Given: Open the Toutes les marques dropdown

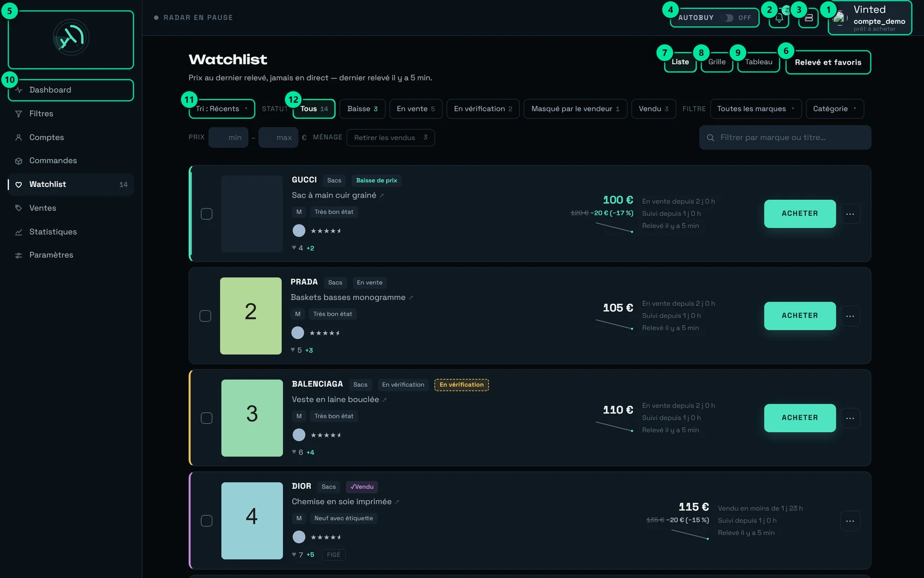Looking at the screenshot, I should (756, 109).
